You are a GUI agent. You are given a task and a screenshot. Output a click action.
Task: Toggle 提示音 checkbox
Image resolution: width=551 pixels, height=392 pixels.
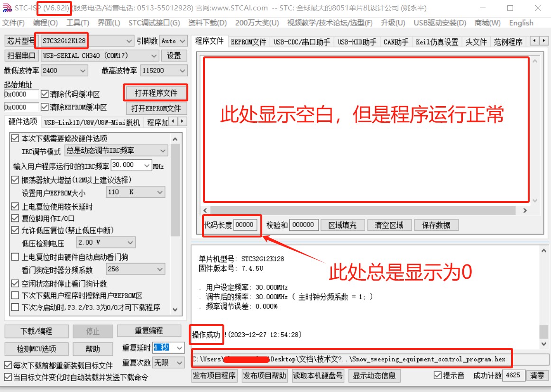point(438,375)
